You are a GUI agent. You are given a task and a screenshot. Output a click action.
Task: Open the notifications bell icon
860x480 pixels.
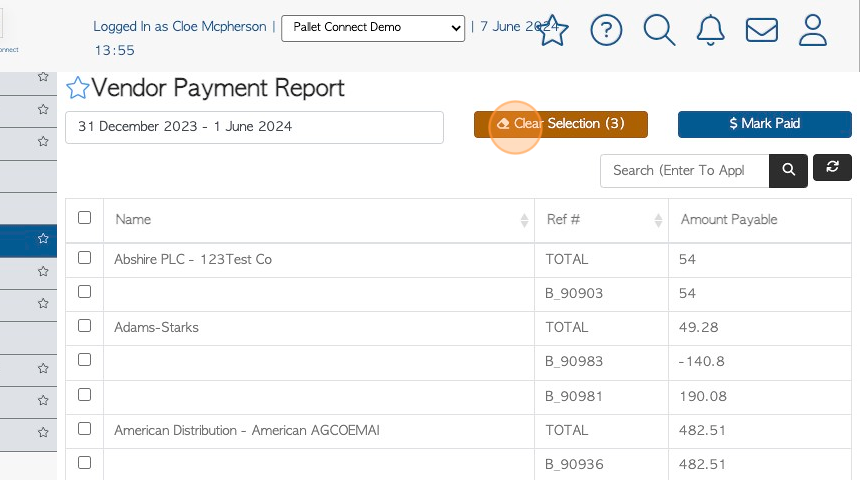pyautogui.click(x=710, y=30)
